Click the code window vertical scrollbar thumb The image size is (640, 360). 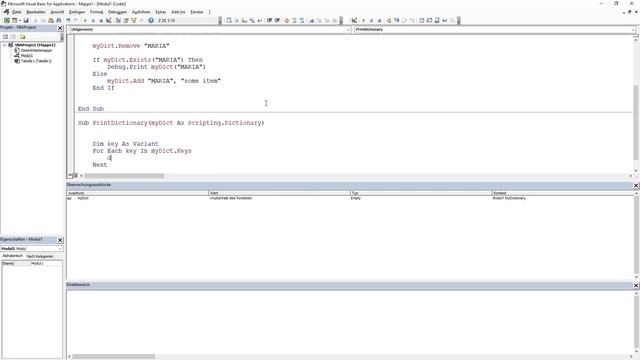tap(636, 122)
